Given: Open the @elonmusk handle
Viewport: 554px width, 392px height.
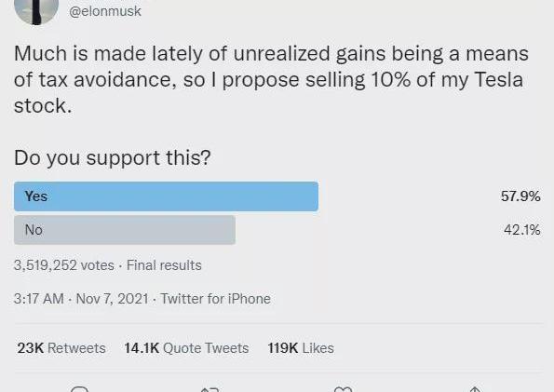Looking at the screenshot, I should (105, 11).
